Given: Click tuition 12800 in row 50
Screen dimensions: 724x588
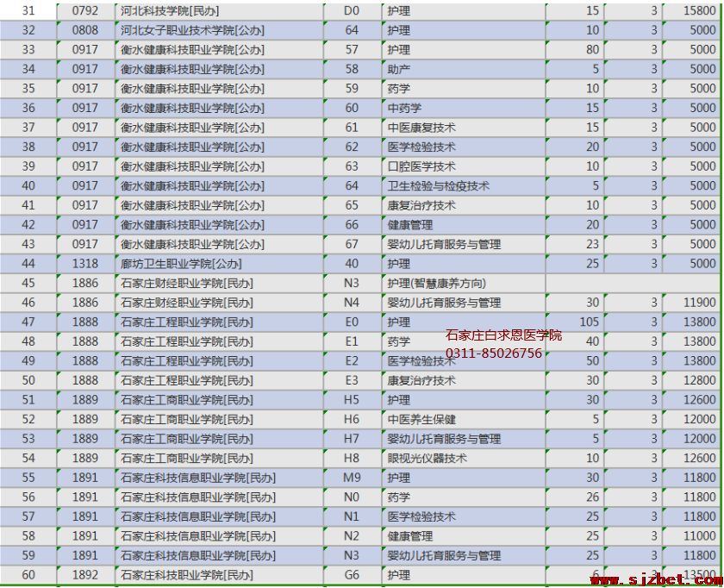Looking at the screenshot, I should pyautogui.click(x=691, y=380).
